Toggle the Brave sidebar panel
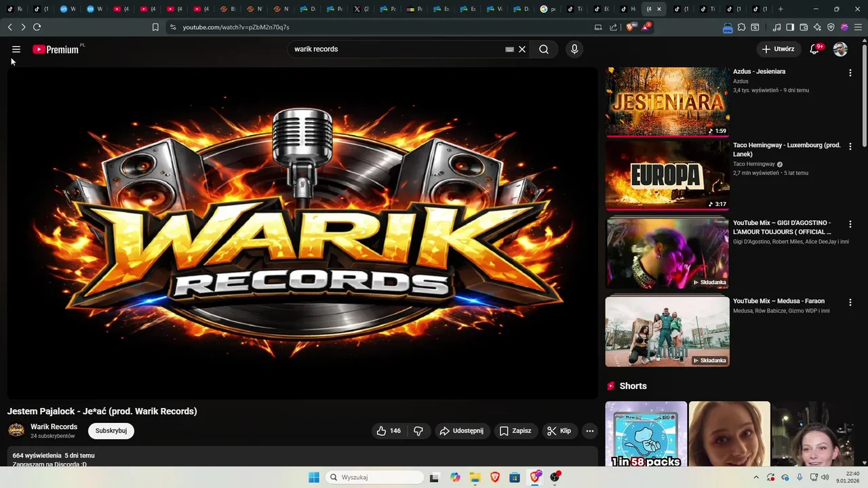The image size is (868, 488). coord(790,27)
